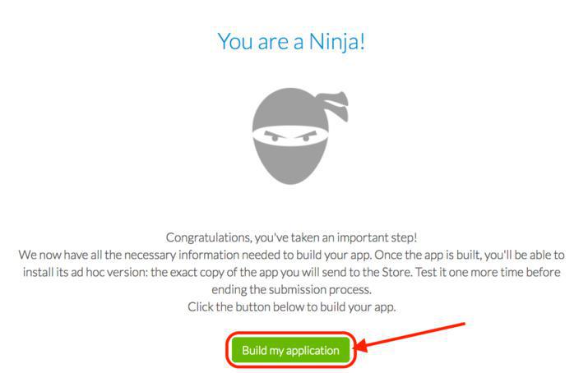Click the green Build my application button
Viewport: 588px width, 373px height.
[290, 350]
